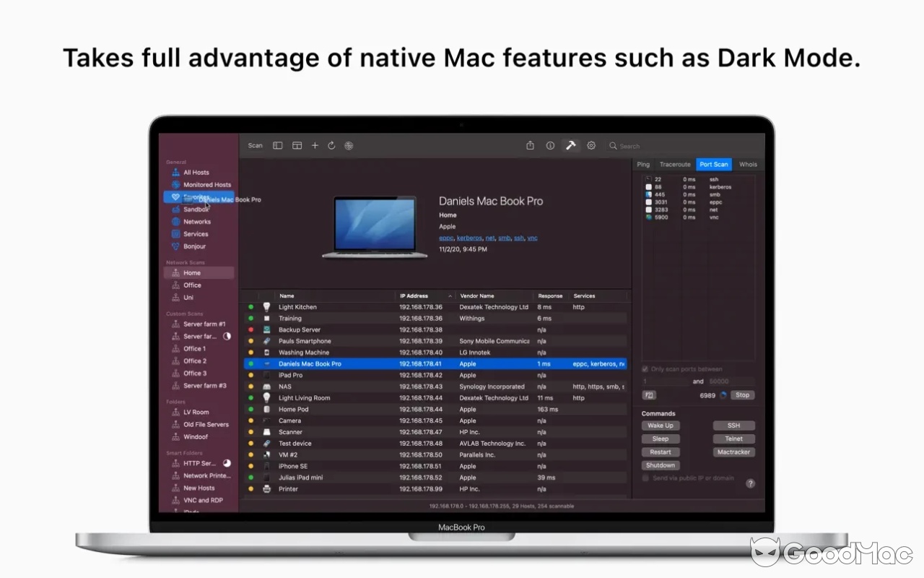Toggle the sidebar visibility icon

coord(278,145)
